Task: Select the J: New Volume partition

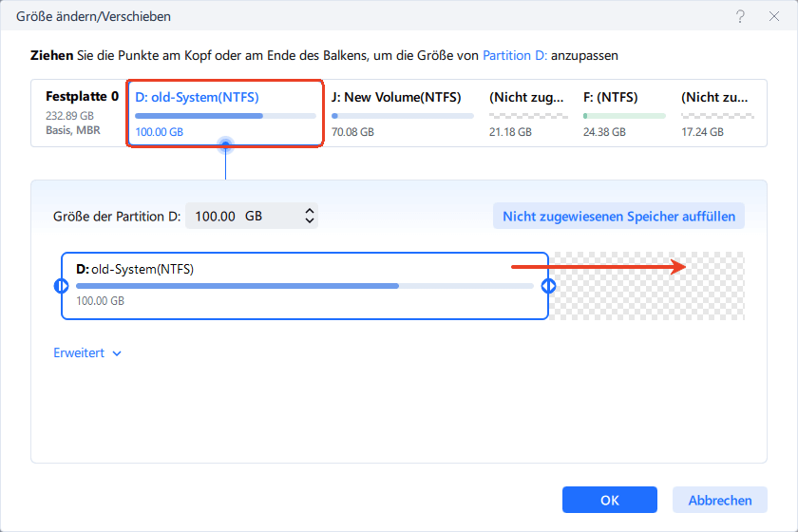Action: 402,113
